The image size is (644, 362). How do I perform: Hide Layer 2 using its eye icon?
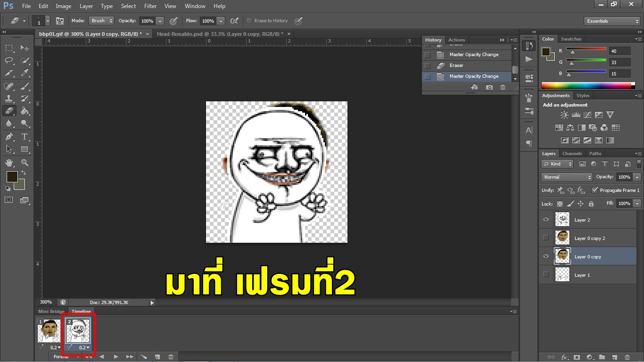tap(546, 220)
